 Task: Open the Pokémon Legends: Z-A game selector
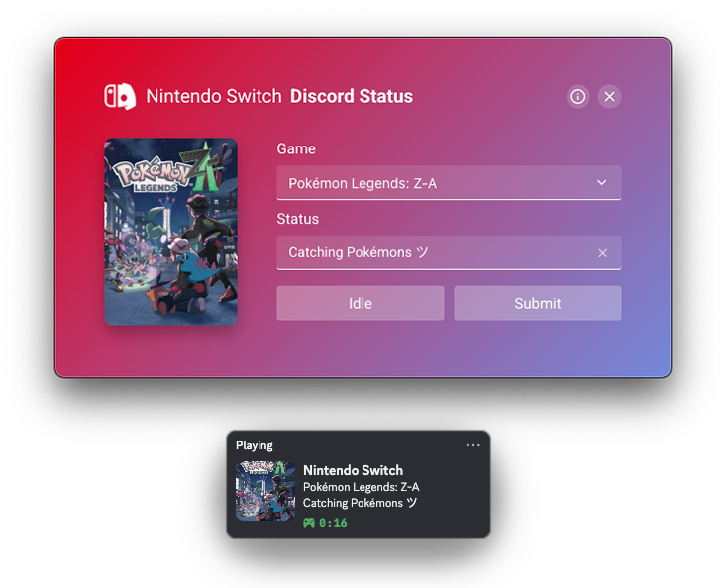(x=449, y=183)
